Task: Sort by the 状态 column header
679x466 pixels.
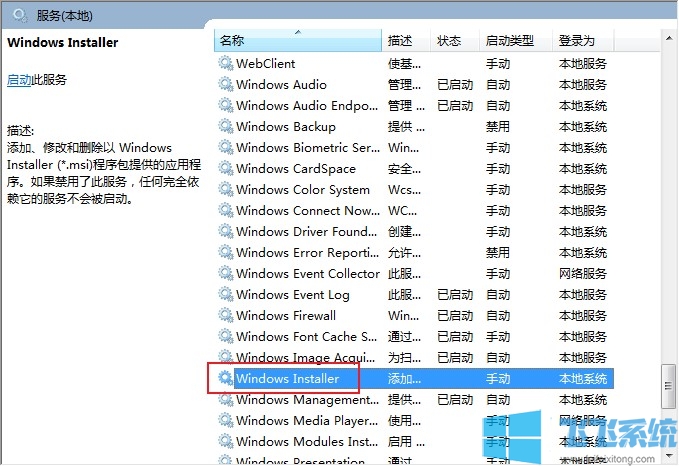Action: coord(455,41)
